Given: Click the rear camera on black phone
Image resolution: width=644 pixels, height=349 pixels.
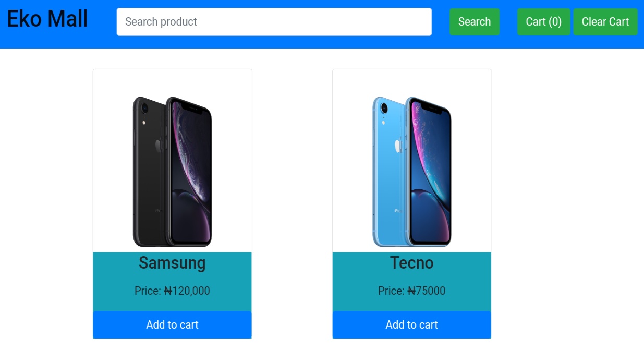Looking at the screenshot, I should pyautogui.click(x=144, y=109).
